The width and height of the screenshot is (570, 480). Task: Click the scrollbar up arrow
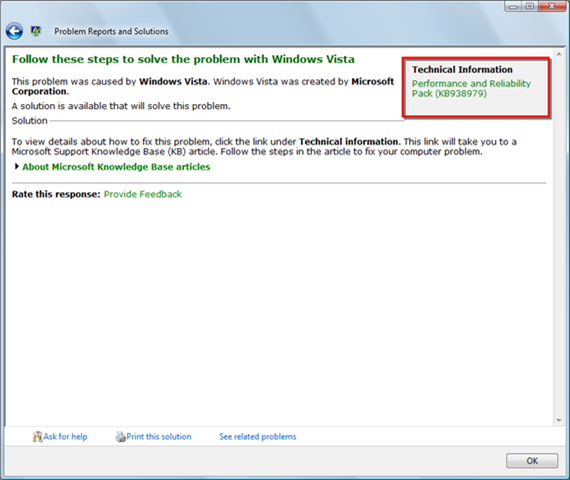click(x=559, y=54)
